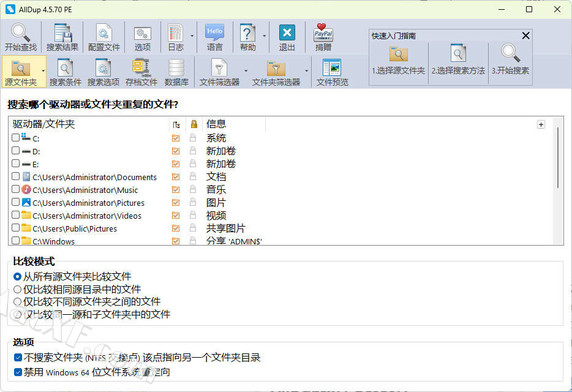Toggle lock icon for Videos row

(x=193, y=215)
